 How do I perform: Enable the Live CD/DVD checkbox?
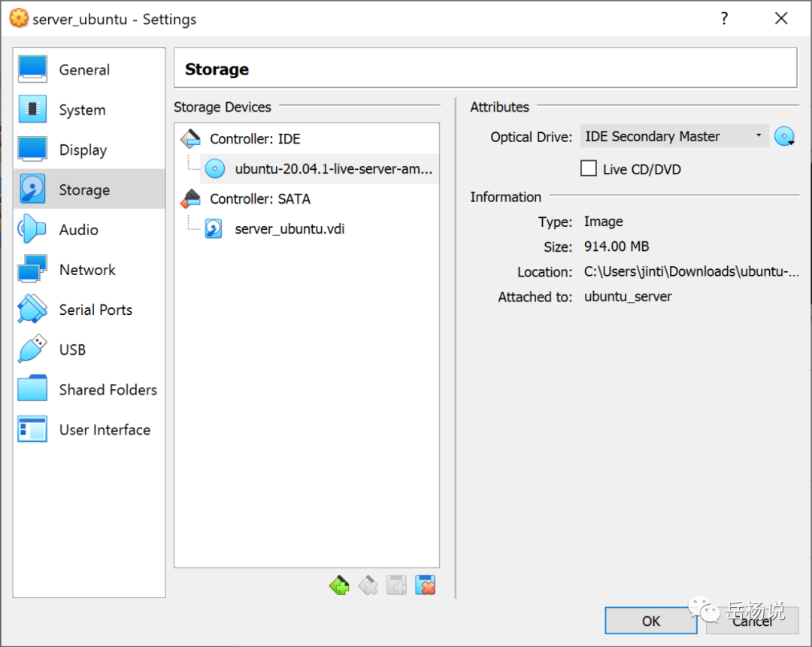tap(588, 169)
